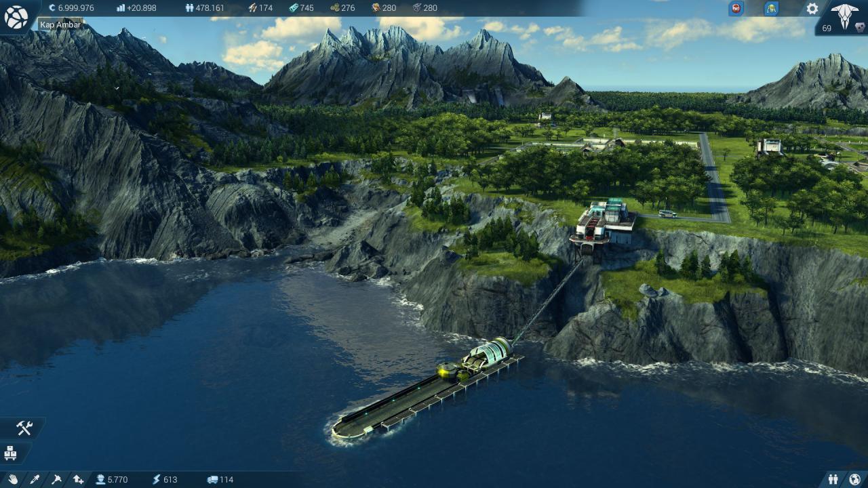The image size is (868, 488).
Task: Open the construction menu hammer and wrench
Action: point(24,428)
